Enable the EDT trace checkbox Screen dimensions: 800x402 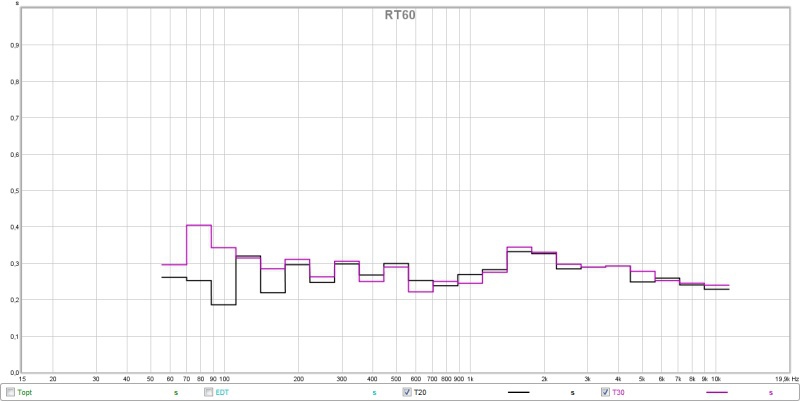coord(209,393)
